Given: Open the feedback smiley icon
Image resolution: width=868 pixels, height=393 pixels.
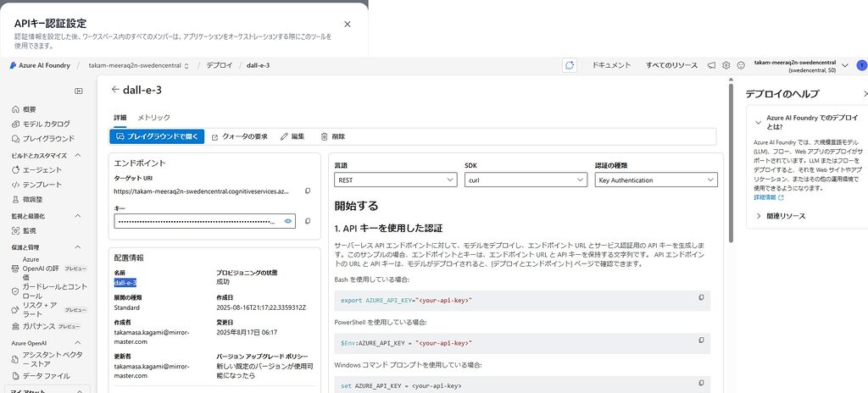Looking at the screenshot, I should tap(741, 65).
